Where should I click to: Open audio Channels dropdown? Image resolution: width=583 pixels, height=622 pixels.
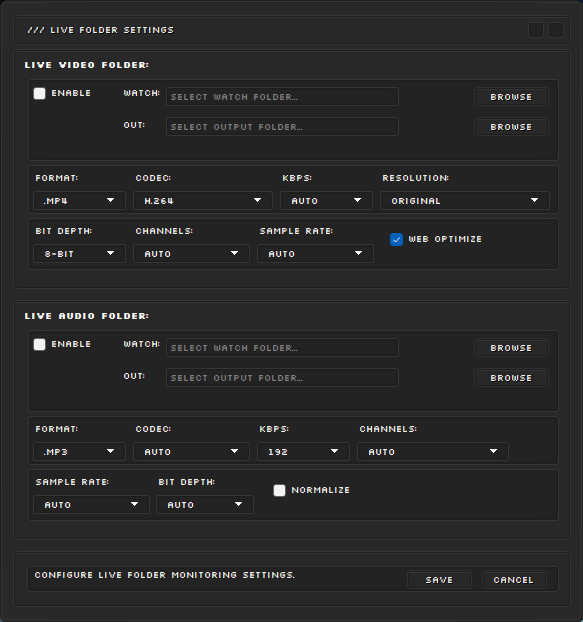(433, 451)
